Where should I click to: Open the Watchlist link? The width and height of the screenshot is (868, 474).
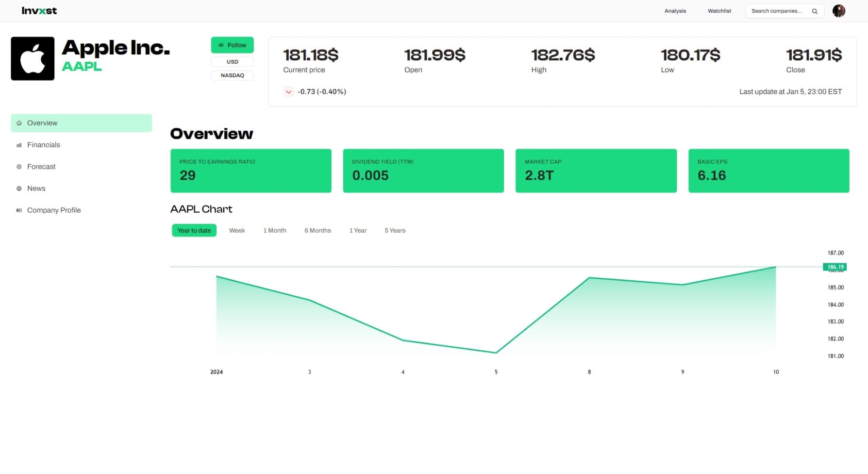pos(719,11)
